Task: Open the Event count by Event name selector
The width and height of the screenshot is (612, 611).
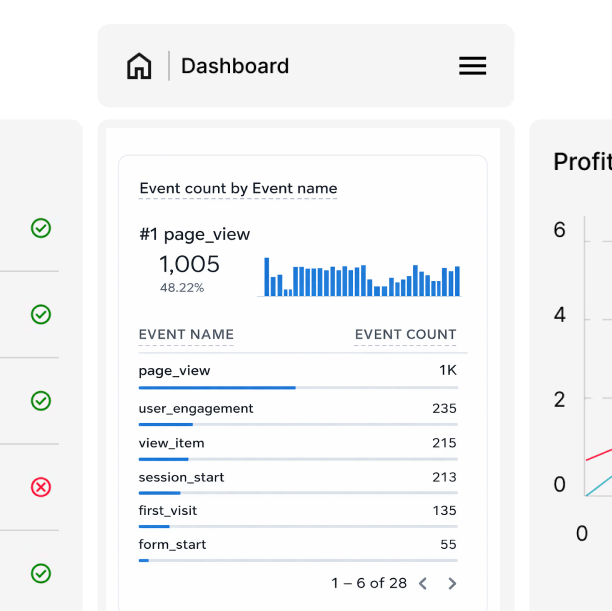Action: (x=238, y=188)
